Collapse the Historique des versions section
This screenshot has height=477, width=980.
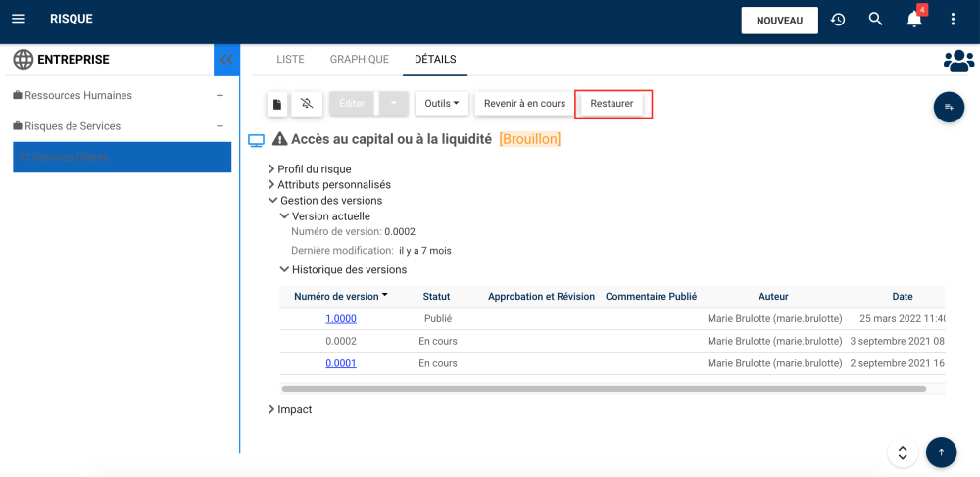tap(284, 269)
